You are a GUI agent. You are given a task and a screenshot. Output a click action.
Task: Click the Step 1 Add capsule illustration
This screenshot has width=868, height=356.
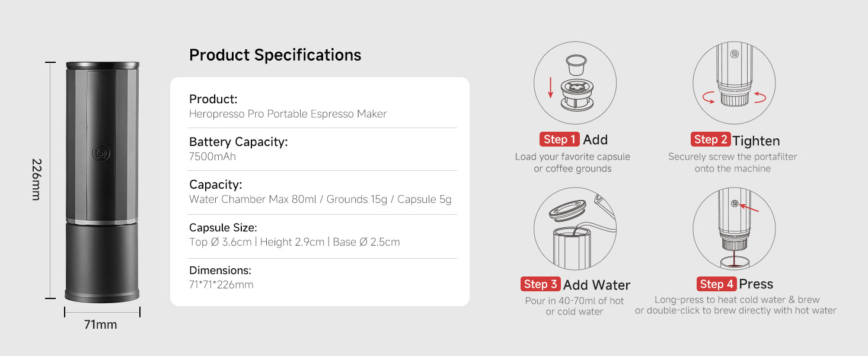point(575,83)
